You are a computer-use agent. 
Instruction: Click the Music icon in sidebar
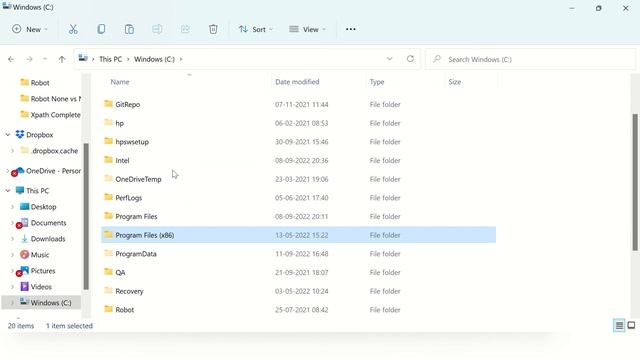tap(24, 255)
